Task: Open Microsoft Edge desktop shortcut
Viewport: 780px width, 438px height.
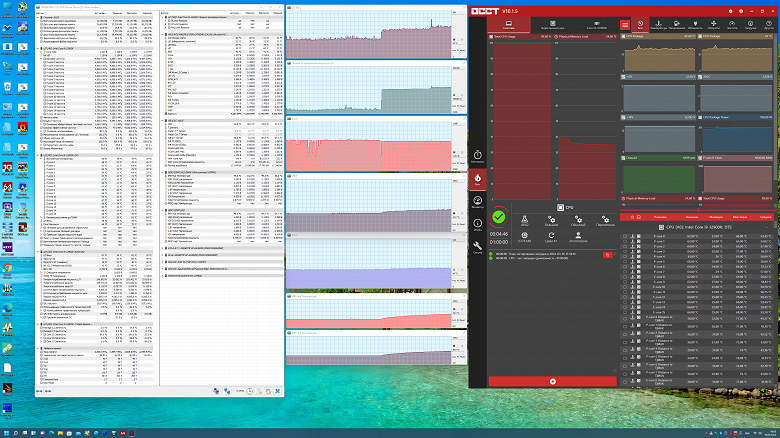Action: pos(7,310)
